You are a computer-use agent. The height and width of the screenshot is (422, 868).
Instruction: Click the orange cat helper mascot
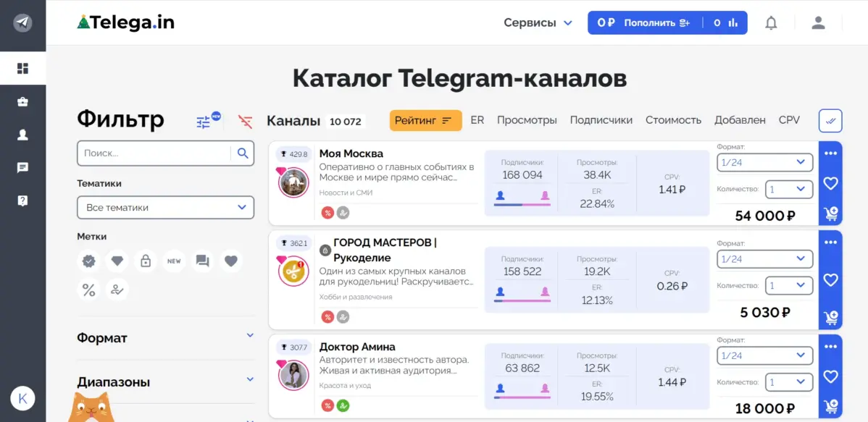coord(91,408)
